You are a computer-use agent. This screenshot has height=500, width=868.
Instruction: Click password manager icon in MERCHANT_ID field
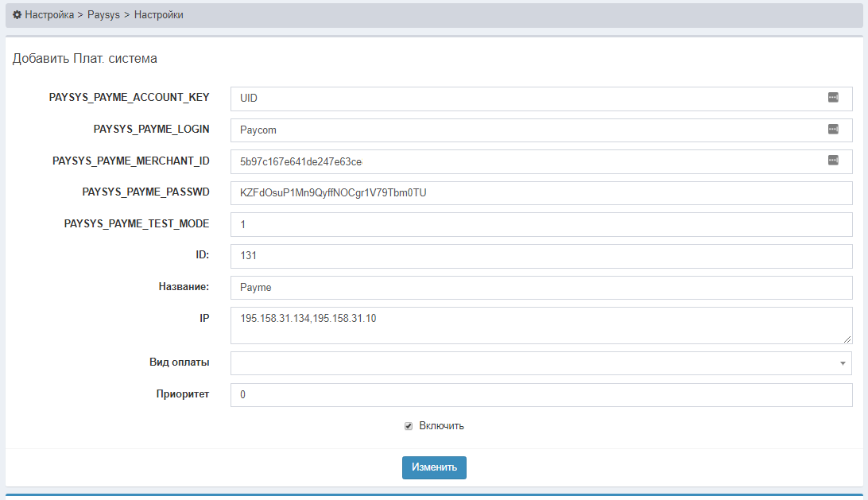pyautogui.click(x=833, y=161)
